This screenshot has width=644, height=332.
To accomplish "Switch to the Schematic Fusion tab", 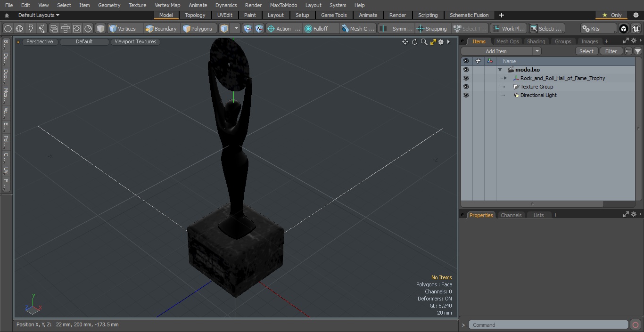I will coord(469,15).
